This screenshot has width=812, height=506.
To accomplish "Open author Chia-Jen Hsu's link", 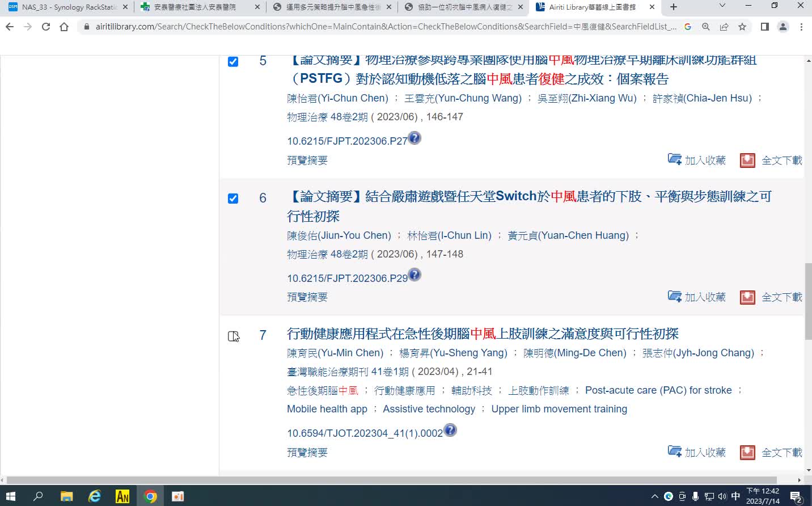I will tap(702, 98).
